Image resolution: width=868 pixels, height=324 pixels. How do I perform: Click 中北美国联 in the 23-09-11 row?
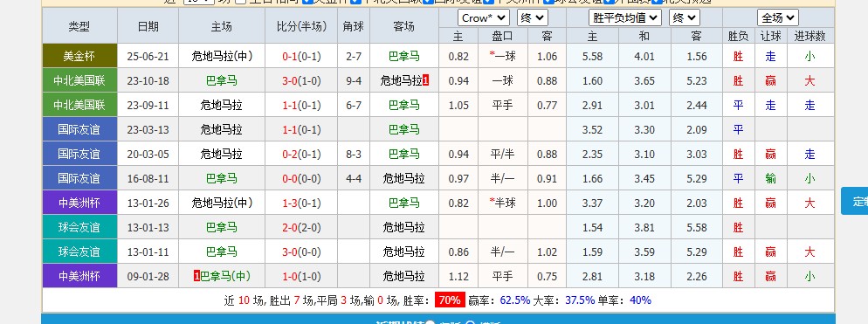click(79, 105)
